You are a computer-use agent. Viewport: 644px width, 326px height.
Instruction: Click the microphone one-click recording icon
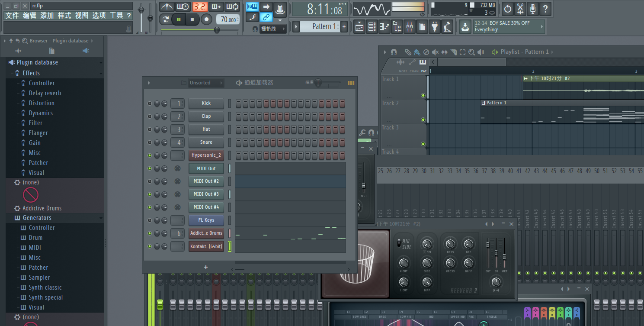[x=533, y=8]
